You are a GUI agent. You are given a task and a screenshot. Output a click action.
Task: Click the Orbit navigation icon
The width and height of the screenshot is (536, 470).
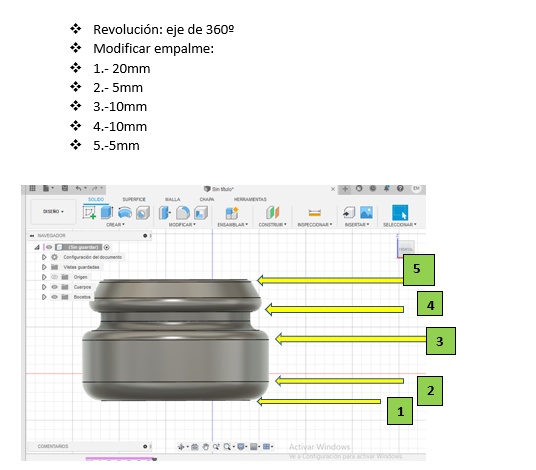tap(181, 446)
